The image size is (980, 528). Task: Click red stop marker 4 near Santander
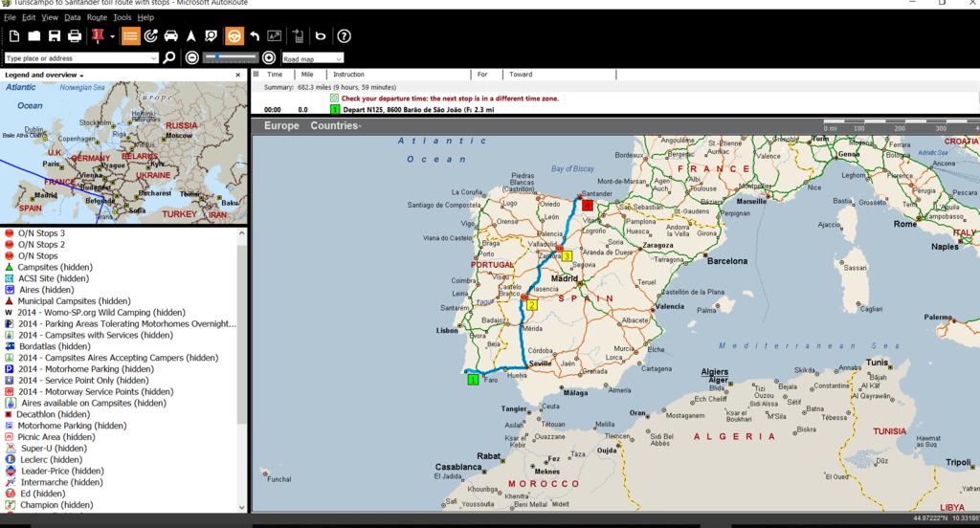click(x=587, y=205)
